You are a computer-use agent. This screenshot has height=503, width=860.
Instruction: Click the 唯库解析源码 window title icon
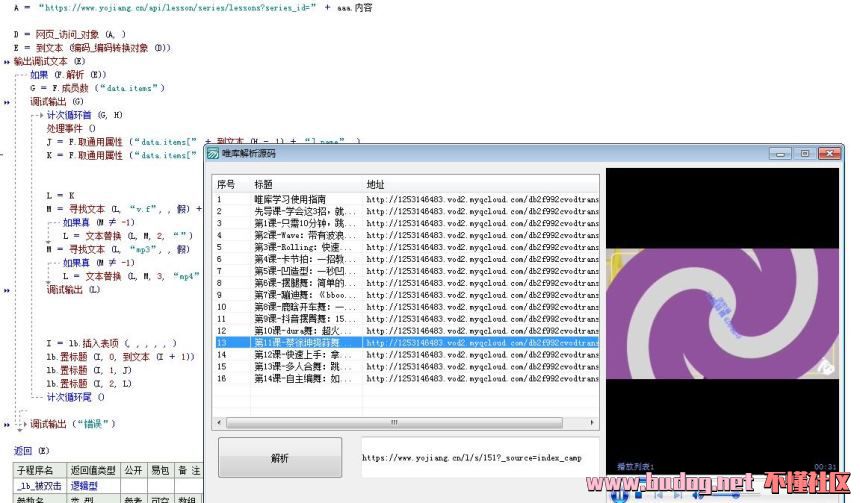(x=213, y=153)
